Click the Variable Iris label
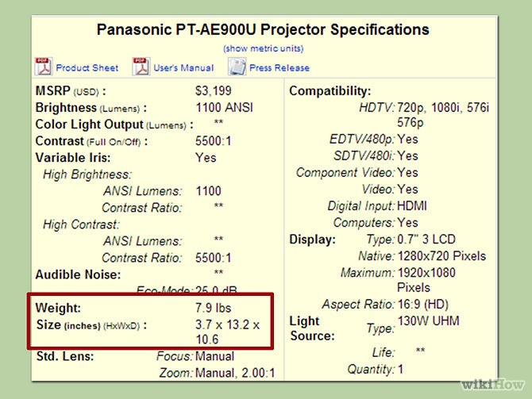The height and width of the screenshot is (399, 532). tap(73, 158)
